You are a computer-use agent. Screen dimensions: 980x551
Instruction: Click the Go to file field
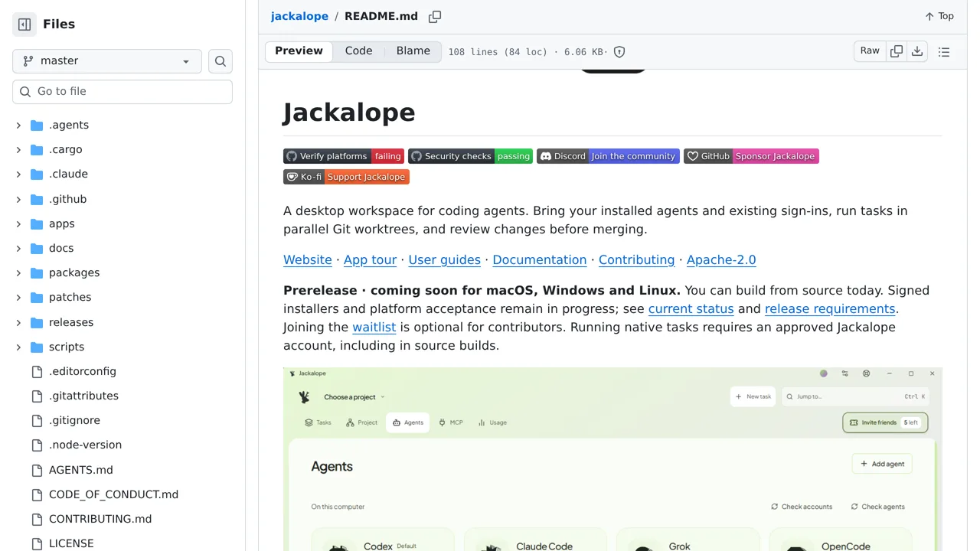pyautogui.click(x=122, y=92)
